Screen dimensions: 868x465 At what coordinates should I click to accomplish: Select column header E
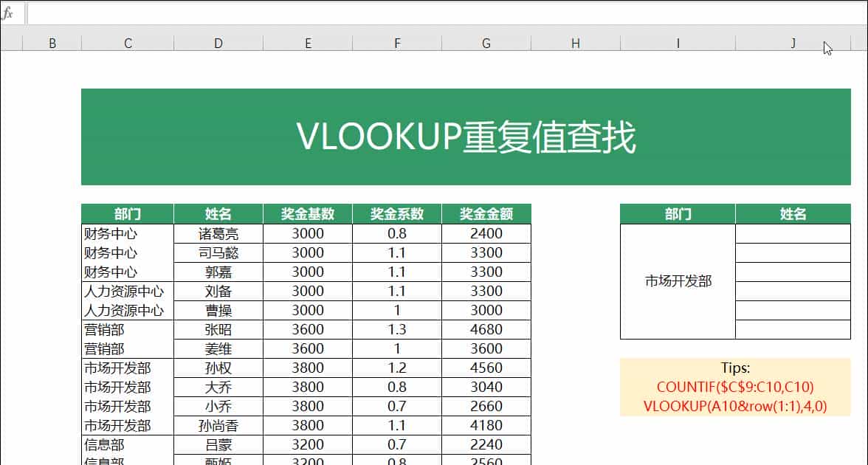tap(308, 43)
